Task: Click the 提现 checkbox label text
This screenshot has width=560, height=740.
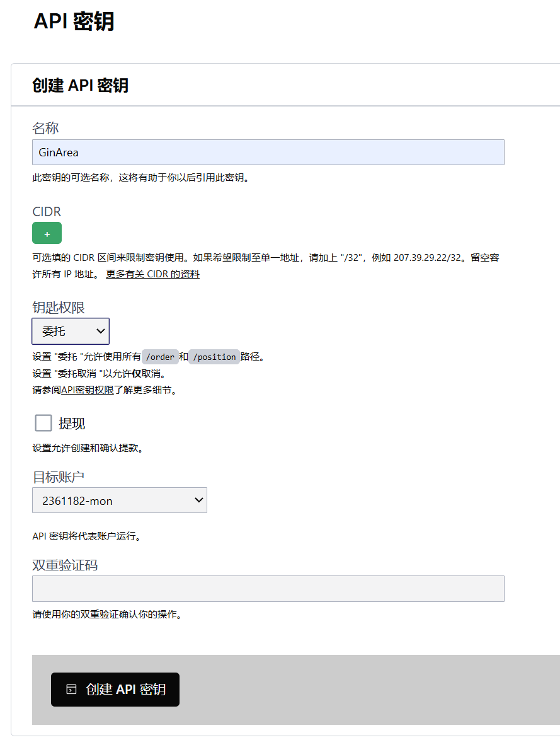Action: click(x=72, y=424)
